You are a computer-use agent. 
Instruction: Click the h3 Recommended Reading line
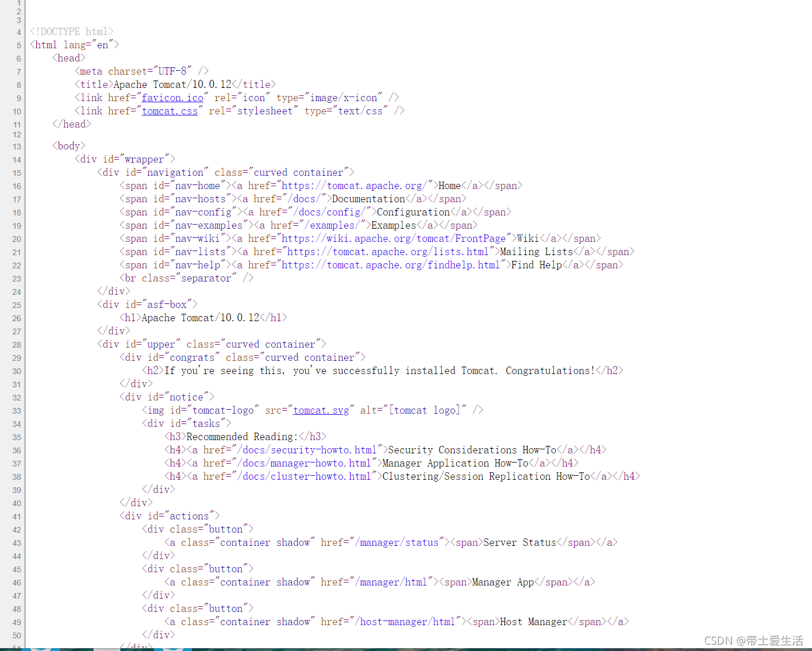pos(245,437)
